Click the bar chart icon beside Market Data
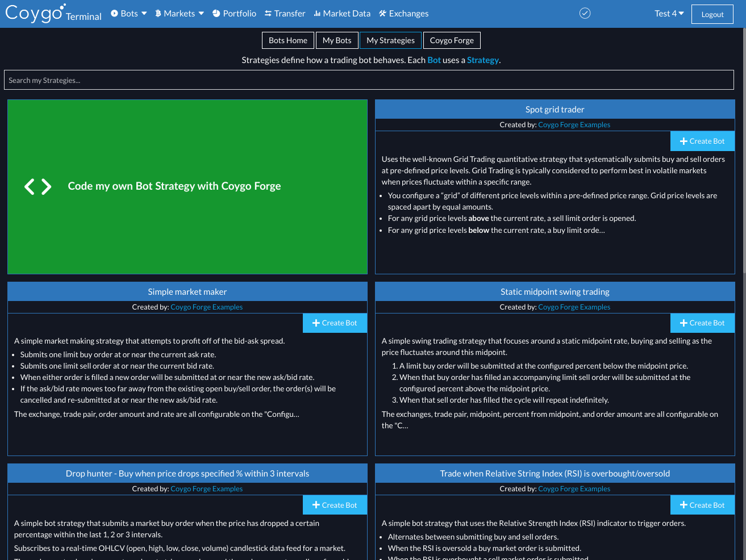This screenshot has width=746, height=560. [x=317, y=13]
